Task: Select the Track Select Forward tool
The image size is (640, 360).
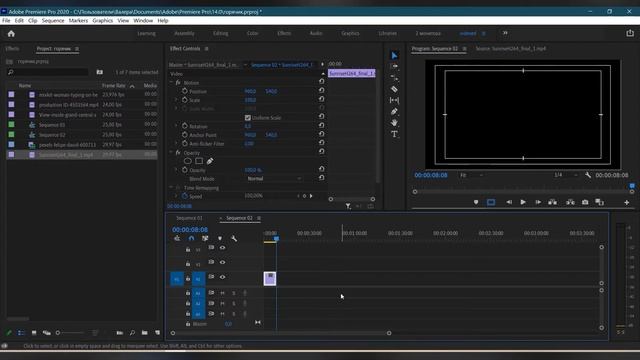Action: click(x=394, y=67)
